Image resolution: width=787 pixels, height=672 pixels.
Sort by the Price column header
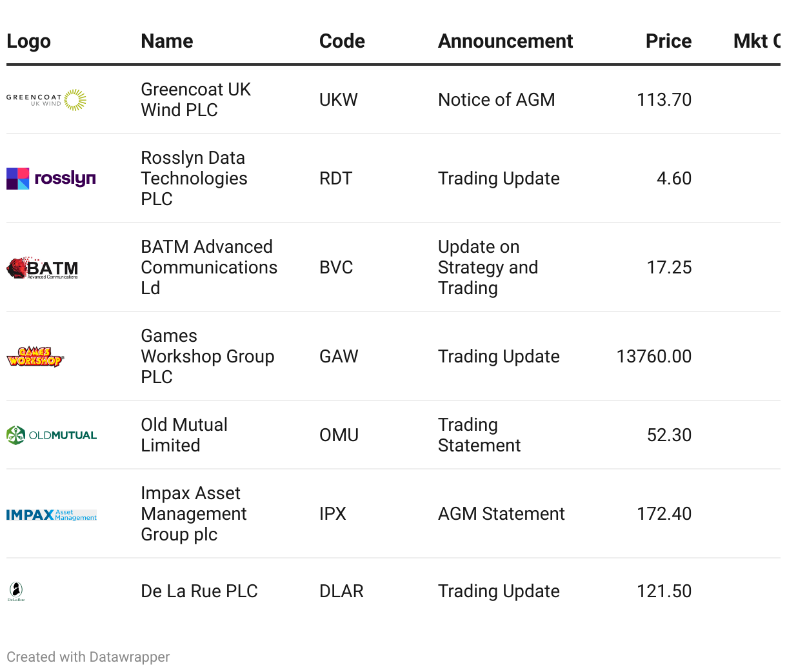pos(668,41)
